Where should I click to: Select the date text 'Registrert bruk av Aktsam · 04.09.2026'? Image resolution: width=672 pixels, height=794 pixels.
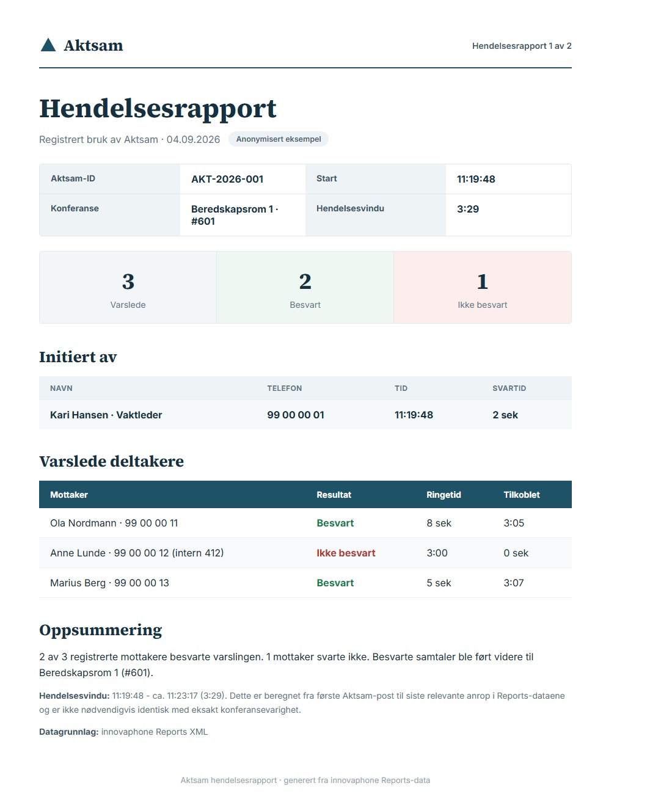click(130, 139)
